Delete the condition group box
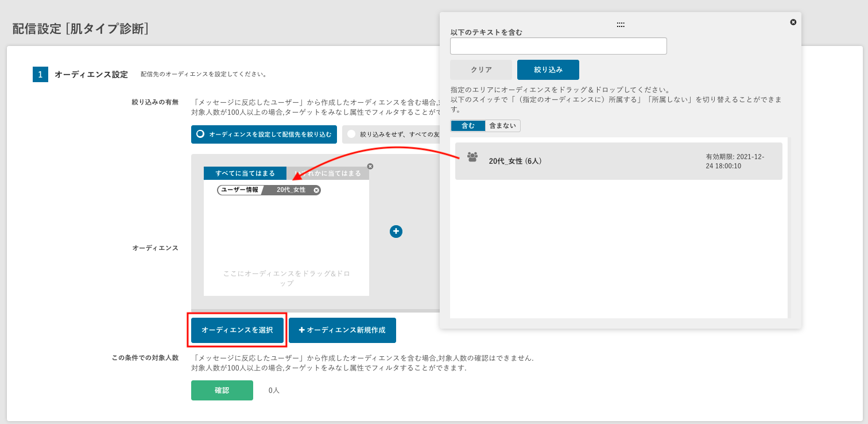The height and width of the screenshot is (424, 868). (x=370, y=166)
